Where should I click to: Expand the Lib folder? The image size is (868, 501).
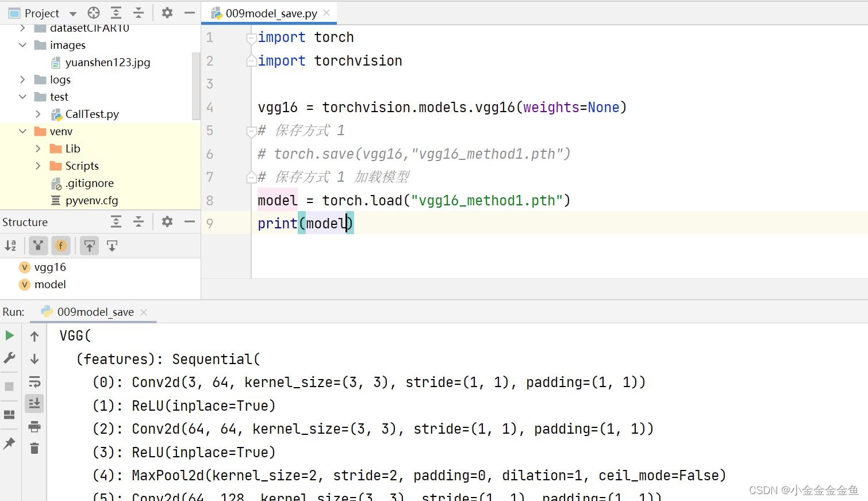coord(38,148)
